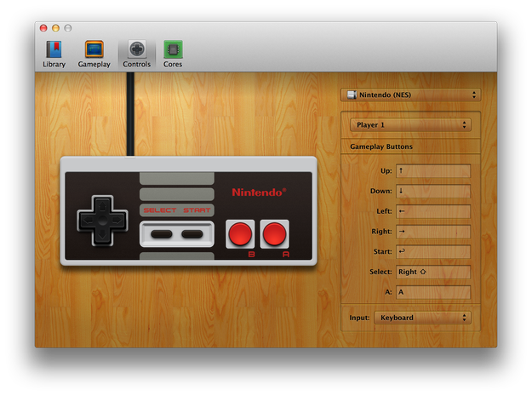
Task: Click the Up key binding field
Action: [433, 171]
